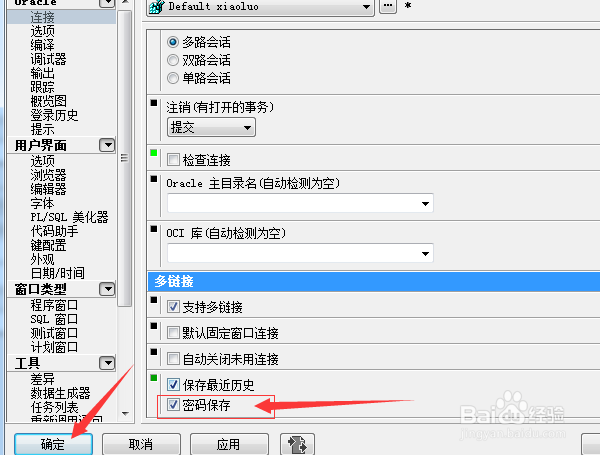Click the ellipsis button beside preference set
600x455 pixels.
tap(388, 6)
